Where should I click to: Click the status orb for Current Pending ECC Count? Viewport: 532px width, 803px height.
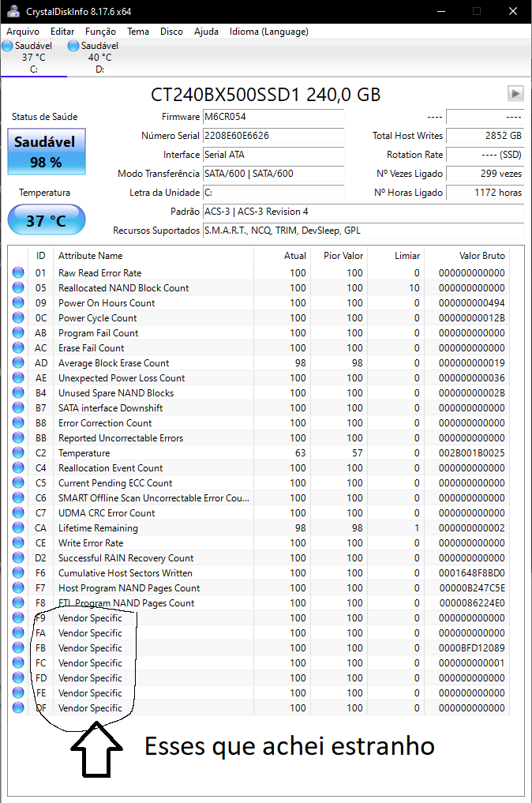18,482
